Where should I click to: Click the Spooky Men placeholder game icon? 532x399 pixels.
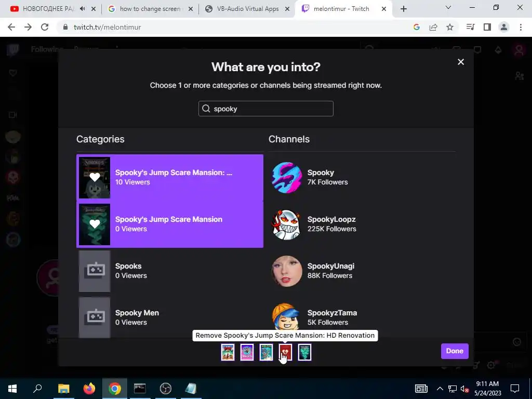[x=95, y=317]
